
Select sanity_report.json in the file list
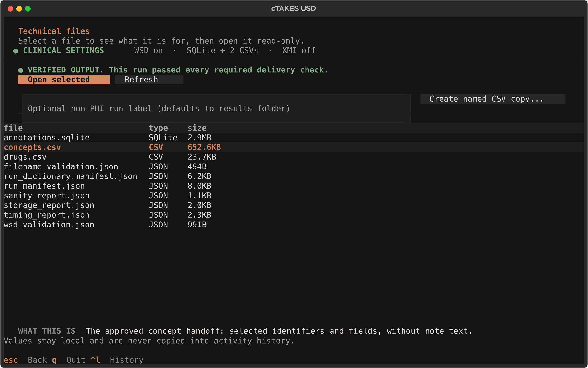pyautogui.click(x=294, y=196)
